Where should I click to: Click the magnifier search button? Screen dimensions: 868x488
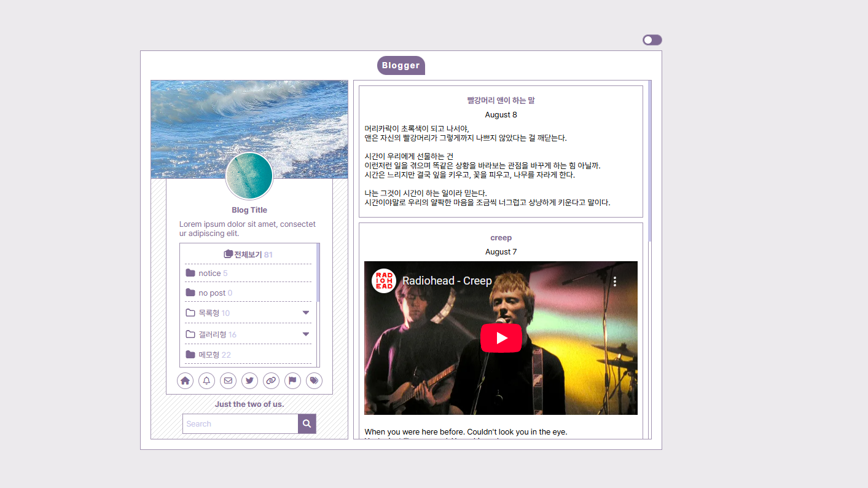click(x=307, y=423)
